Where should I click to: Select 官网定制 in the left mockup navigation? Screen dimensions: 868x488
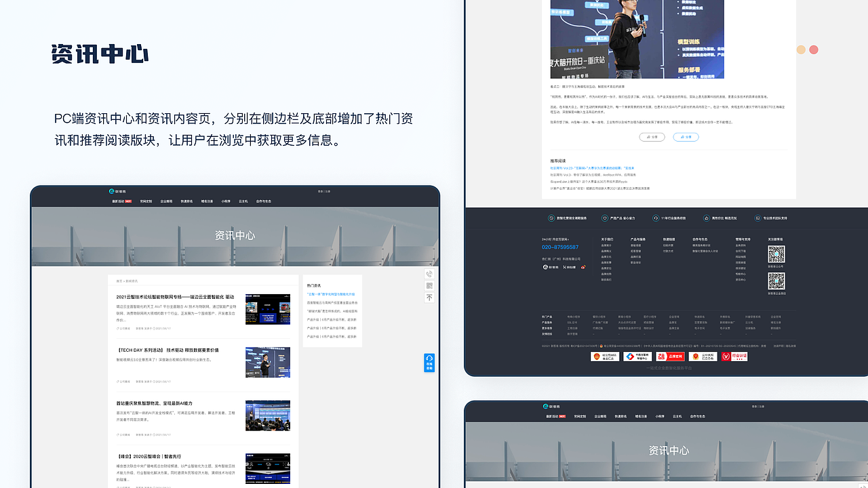(x=146, y=201)
